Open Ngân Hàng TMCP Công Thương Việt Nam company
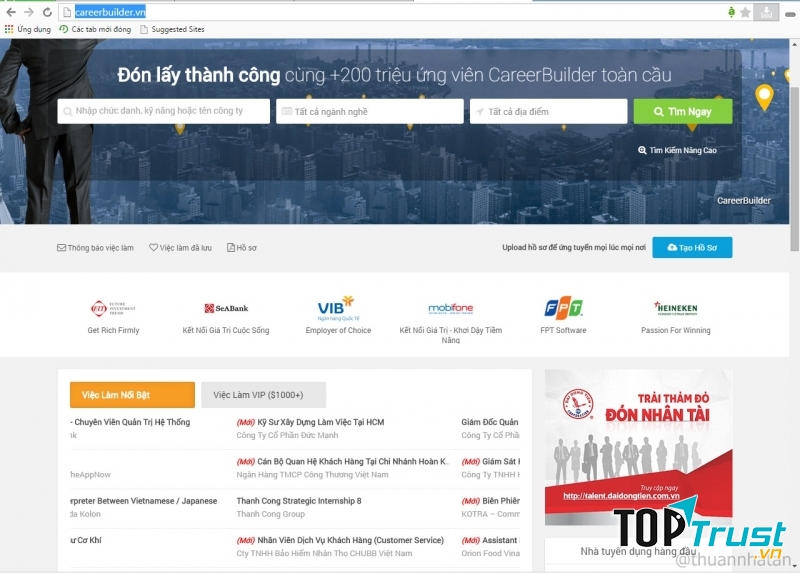The width and height of the screenshot is (800, 573). (312, 475)
